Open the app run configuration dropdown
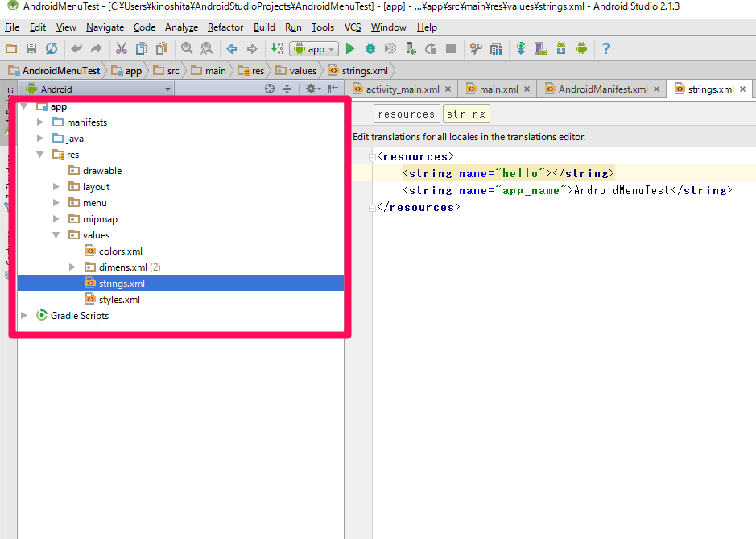 (314, 48)
